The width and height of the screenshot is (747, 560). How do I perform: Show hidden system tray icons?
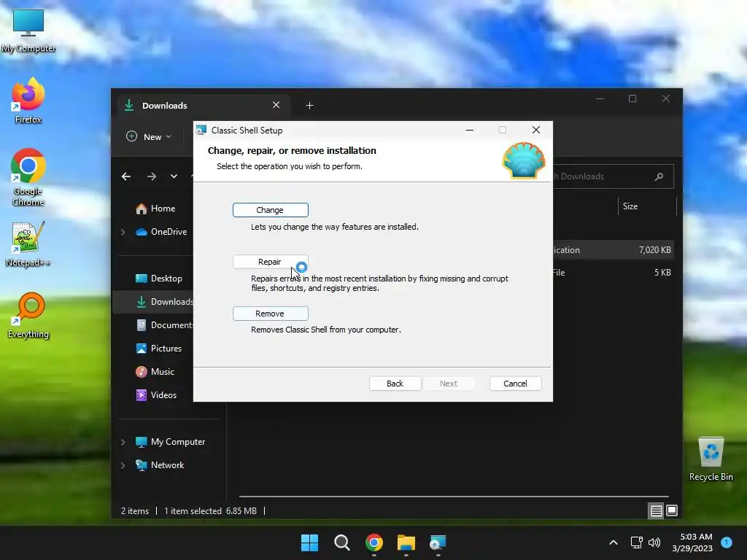(614, 542)
